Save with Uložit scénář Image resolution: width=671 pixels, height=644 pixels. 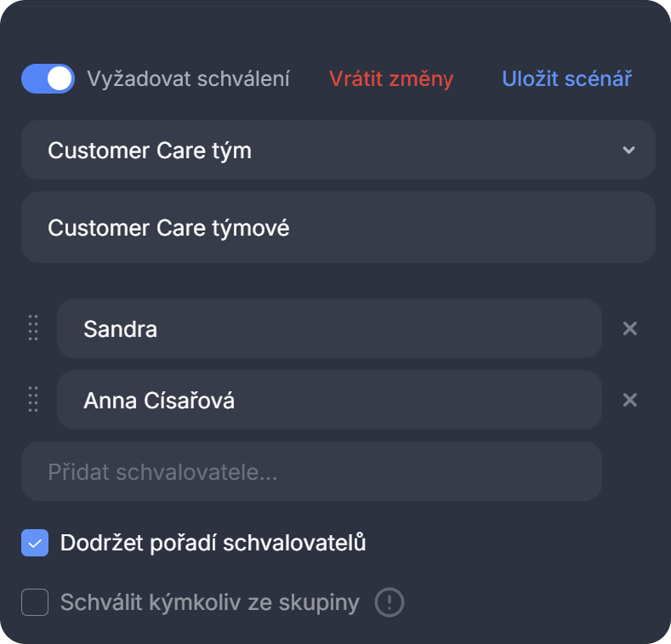[x=566, y=79]
